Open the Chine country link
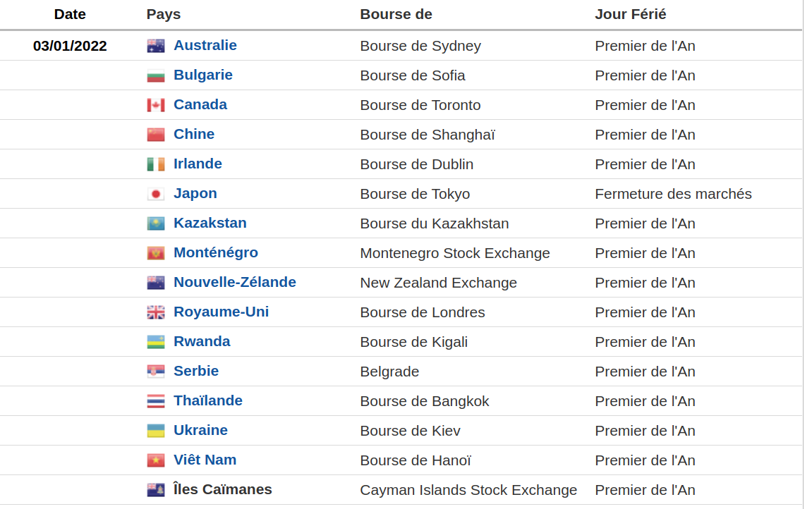The width and height of the screenshot is (812, 509). click(x=193, y=134)
